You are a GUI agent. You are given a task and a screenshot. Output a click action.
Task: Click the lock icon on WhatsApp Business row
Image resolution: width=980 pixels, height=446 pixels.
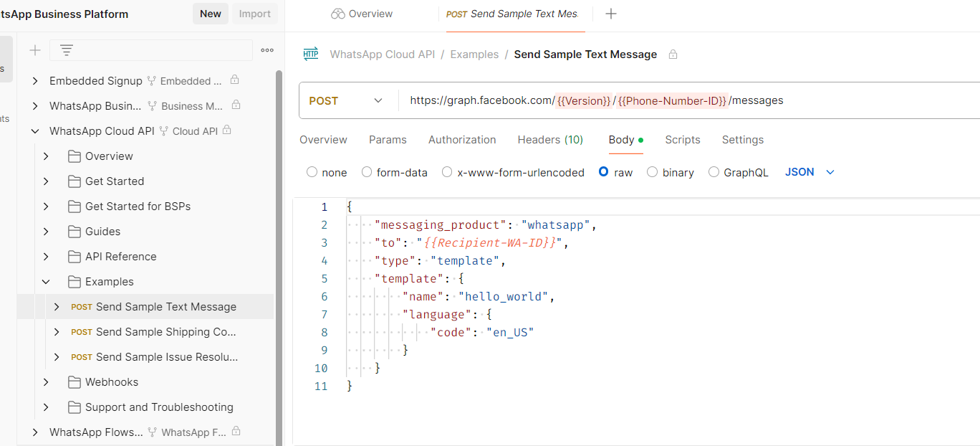(x=236, y=105)
